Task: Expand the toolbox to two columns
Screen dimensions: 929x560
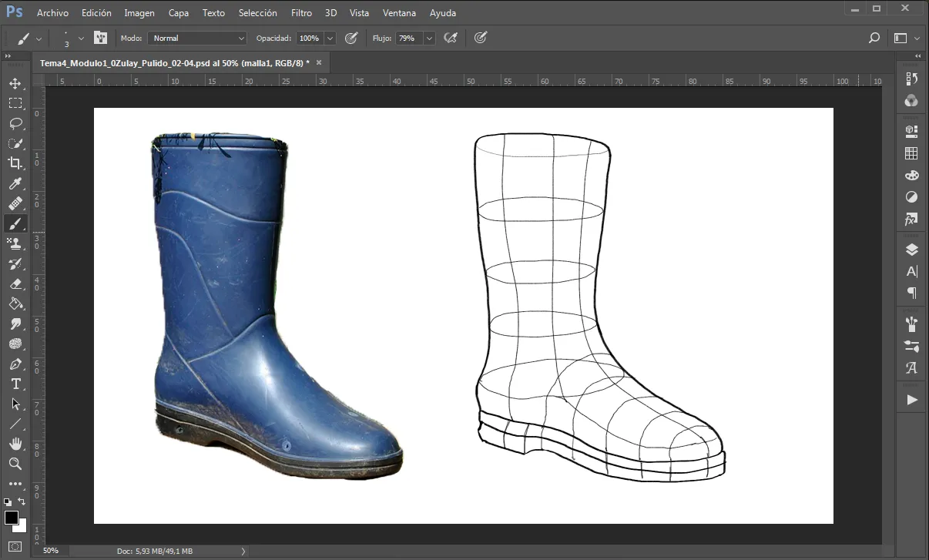Action: (8, 56)
